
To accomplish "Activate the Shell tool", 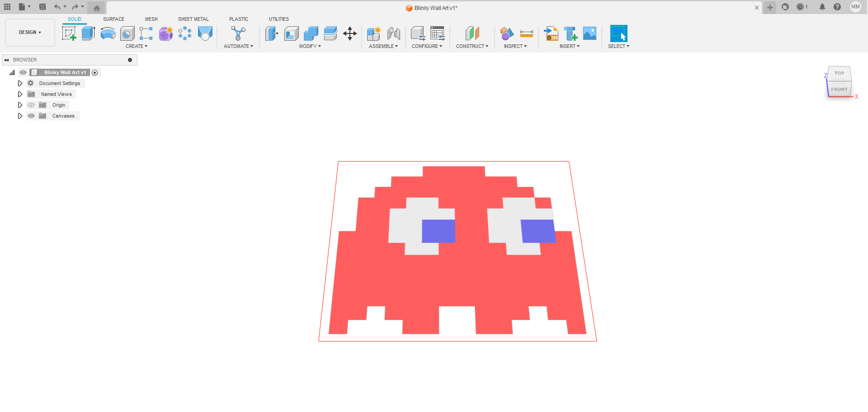I will coord(291,33).
